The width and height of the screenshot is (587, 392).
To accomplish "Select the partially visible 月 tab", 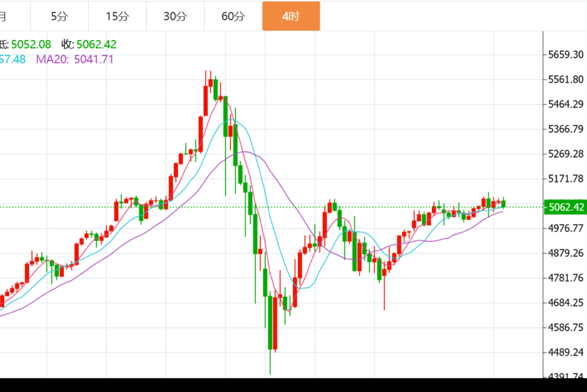I will pyautogui.click(x=4, y=17).
